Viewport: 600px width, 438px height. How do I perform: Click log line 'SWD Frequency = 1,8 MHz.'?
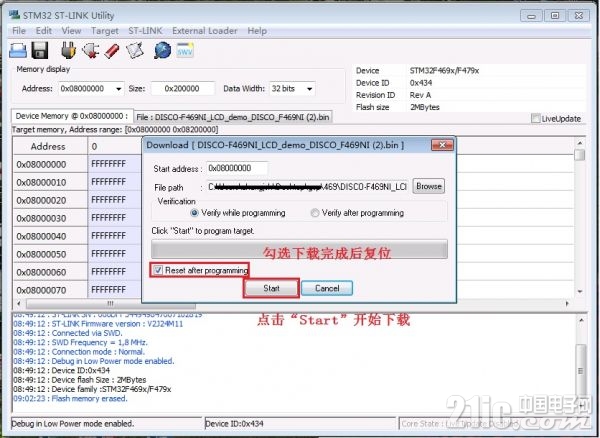(80, 342)
